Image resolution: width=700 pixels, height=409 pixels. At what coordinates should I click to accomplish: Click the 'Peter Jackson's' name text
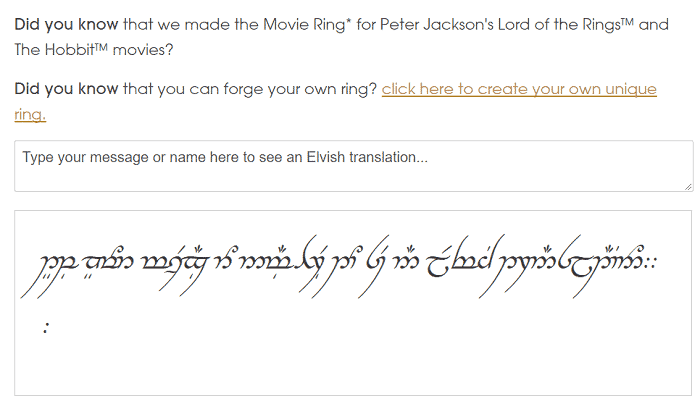[437, 24]
